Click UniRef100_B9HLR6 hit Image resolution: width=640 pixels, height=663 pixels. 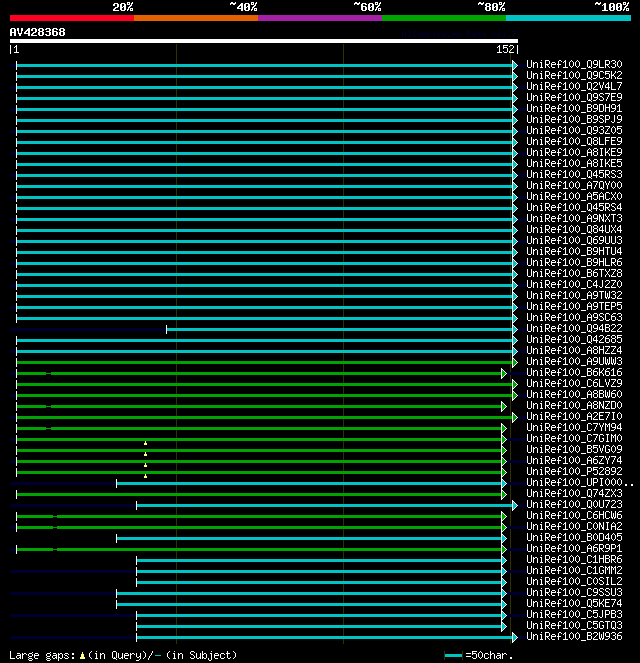[x=574, y=263]
